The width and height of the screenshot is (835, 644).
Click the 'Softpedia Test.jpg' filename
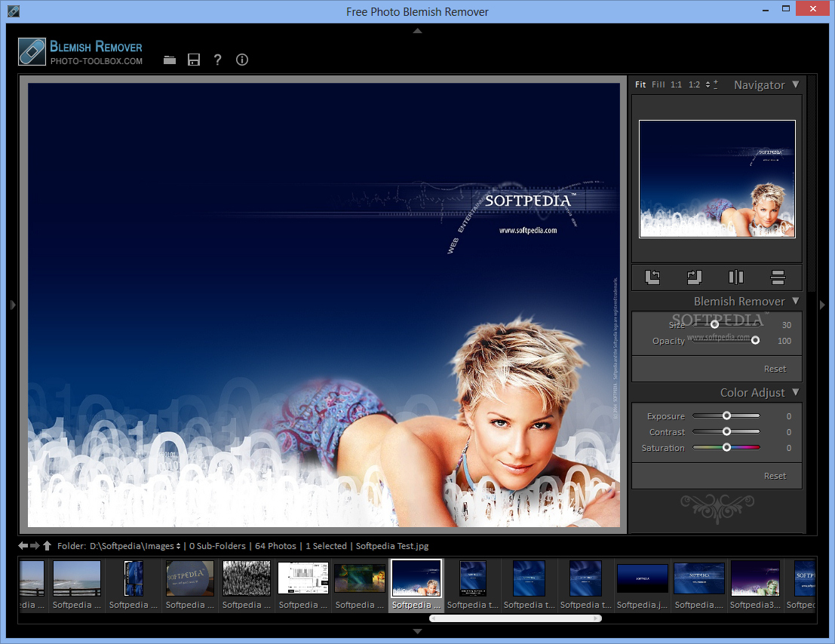pos(392,546)
